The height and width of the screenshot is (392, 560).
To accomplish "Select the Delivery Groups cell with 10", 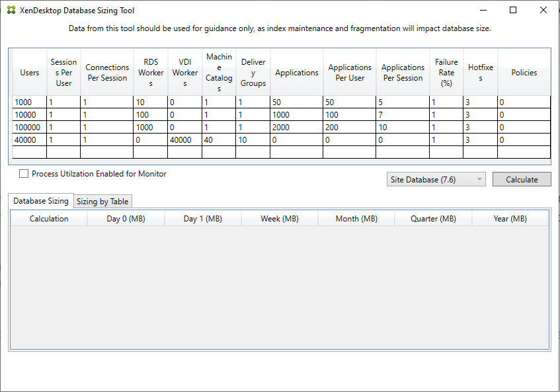I will [253, 139].
